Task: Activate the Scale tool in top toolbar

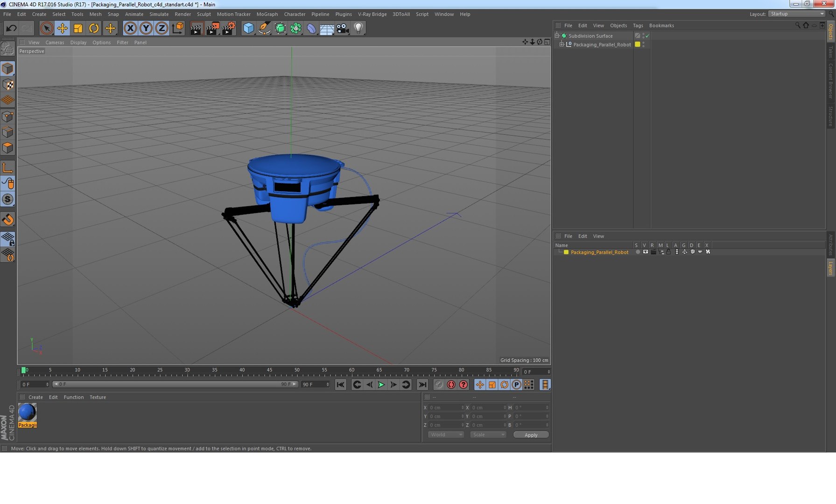Action: click(x=78, y=28)
